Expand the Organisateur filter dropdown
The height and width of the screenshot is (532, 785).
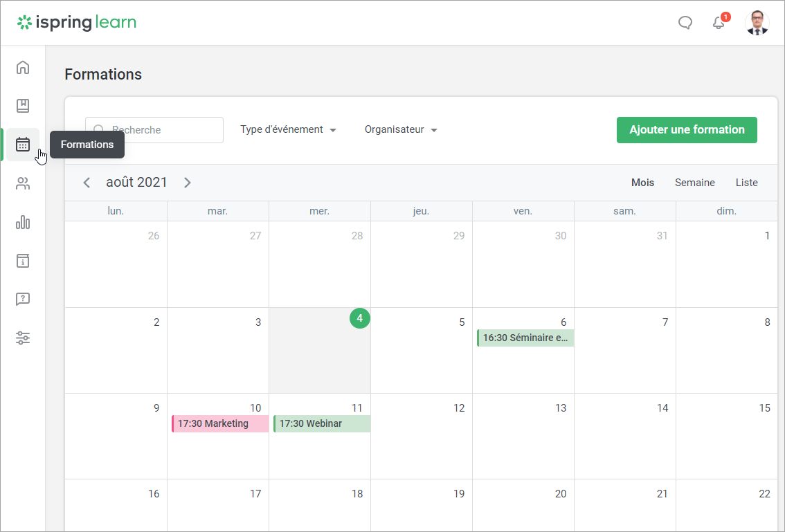401,129
